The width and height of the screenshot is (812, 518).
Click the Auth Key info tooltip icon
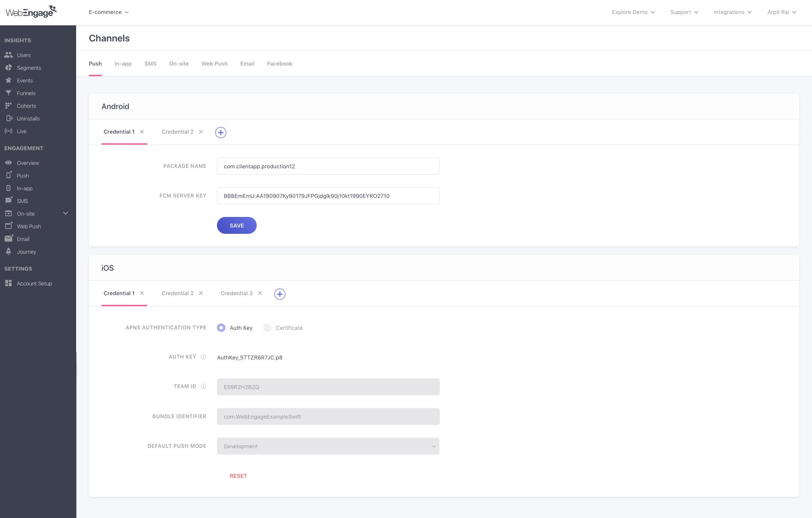tap(203, 357)
